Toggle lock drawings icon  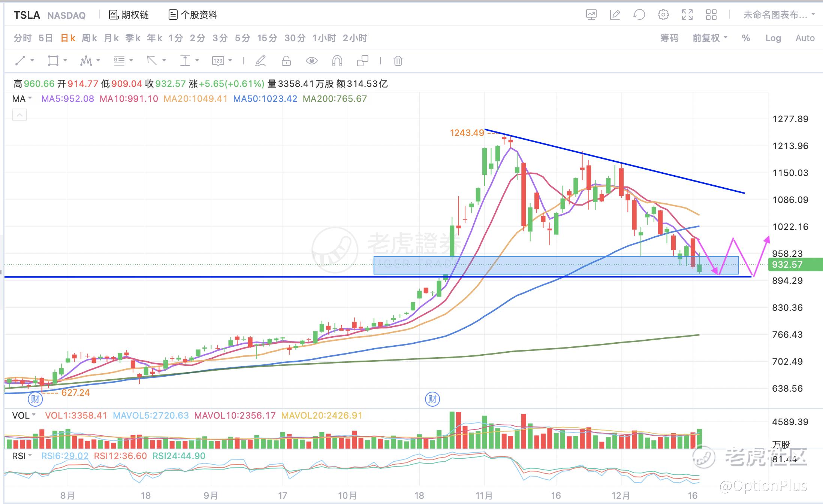coord(286,61)
